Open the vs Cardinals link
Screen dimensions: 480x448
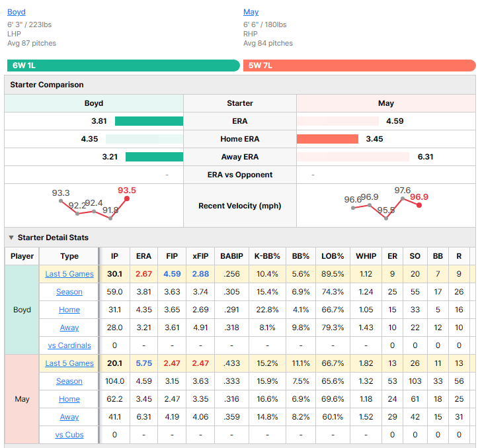69,345
